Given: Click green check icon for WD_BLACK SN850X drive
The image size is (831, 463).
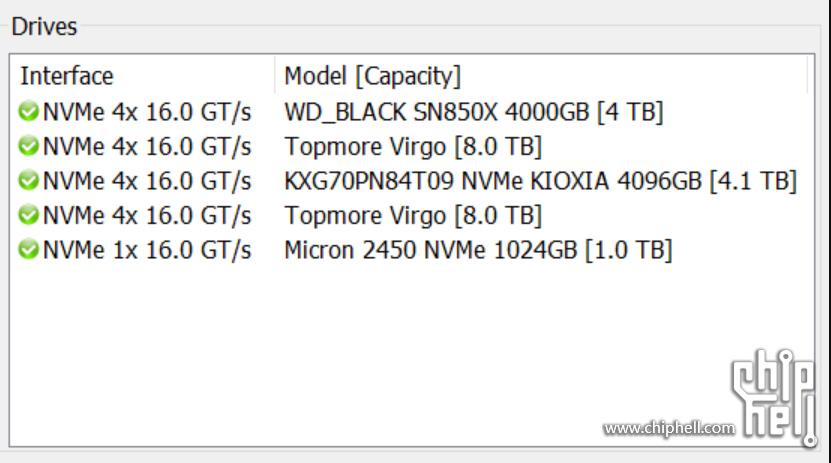Looking at the screenshot, I should (x=29, y=112).
